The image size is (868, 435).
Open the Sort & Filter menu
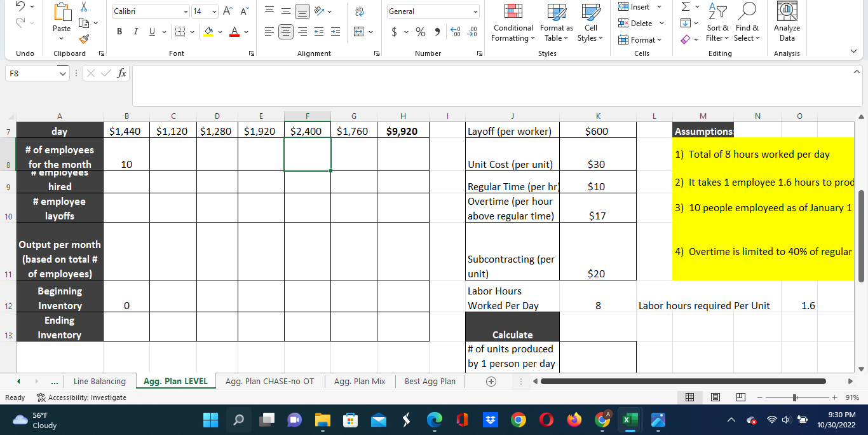[719, 23]
